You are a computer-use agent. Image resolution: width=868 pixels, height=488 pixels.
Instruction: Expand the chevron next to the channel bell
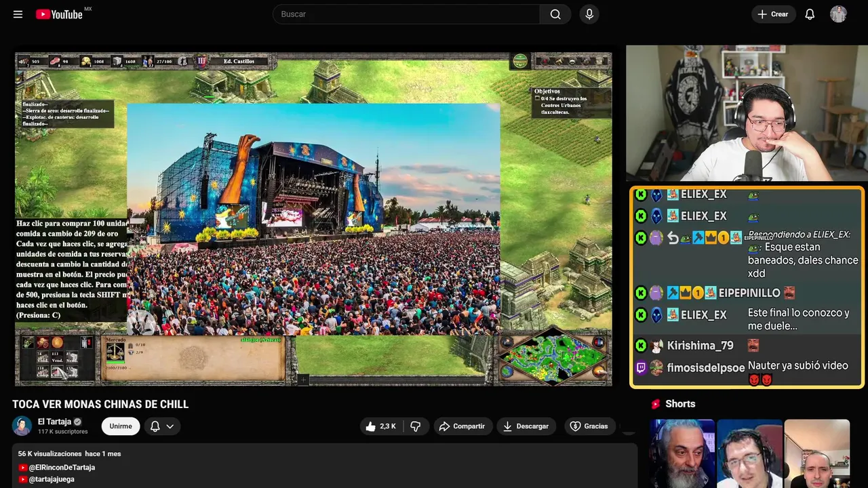170,426
